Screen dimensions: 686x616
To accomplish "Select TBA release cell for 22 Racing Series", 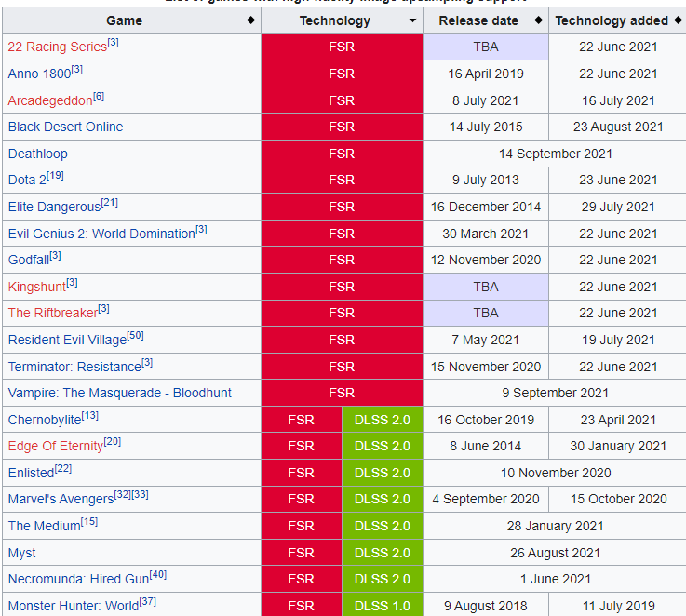I will pos(486,47).
